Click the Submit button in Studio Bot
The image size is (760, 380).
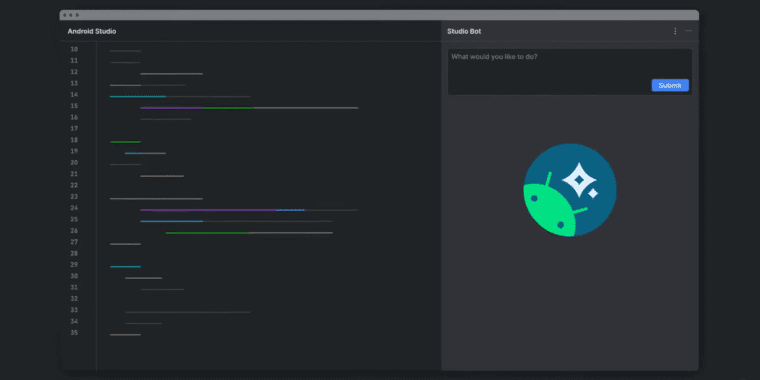point(670,85)
